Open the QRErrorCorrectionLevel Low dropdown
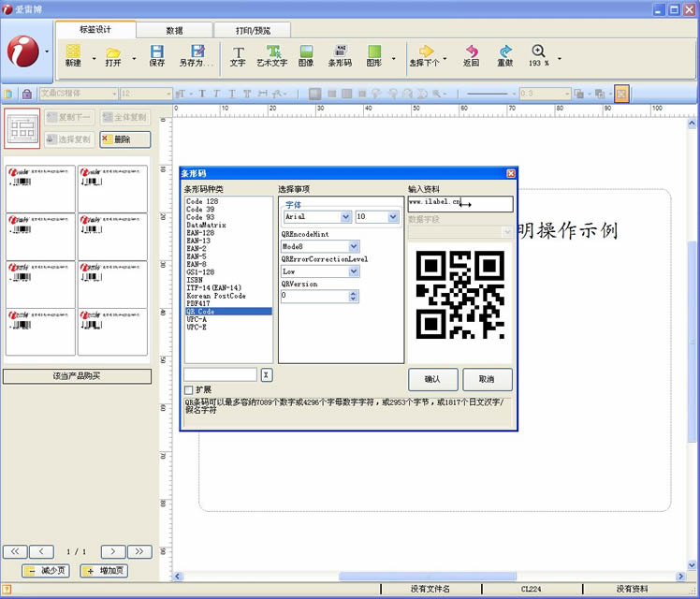Viewport: 700px width, 599px height. [x=354, y=271]
